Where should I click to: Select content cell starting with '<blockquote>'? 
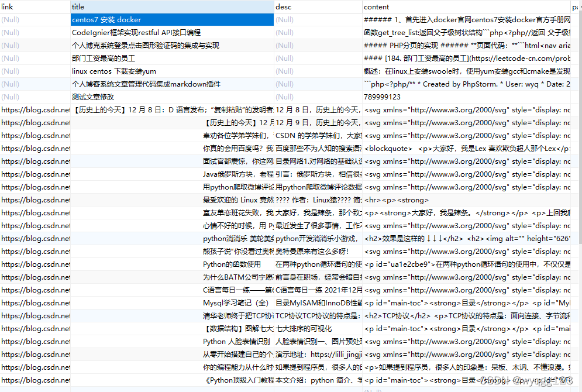coord(467,149)
